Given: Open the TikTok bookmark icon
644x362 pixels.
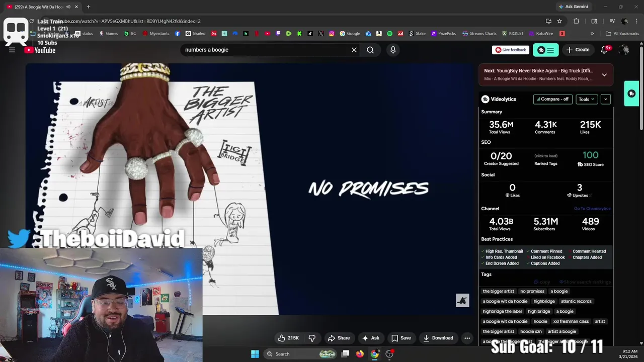Looking at the screenshot, I should 310,34.
